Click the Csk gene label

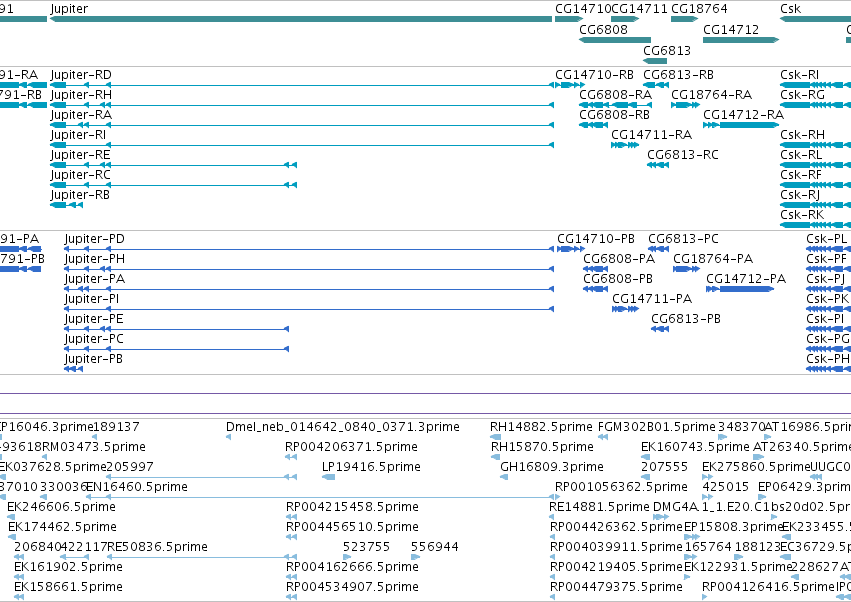[790, 9]
